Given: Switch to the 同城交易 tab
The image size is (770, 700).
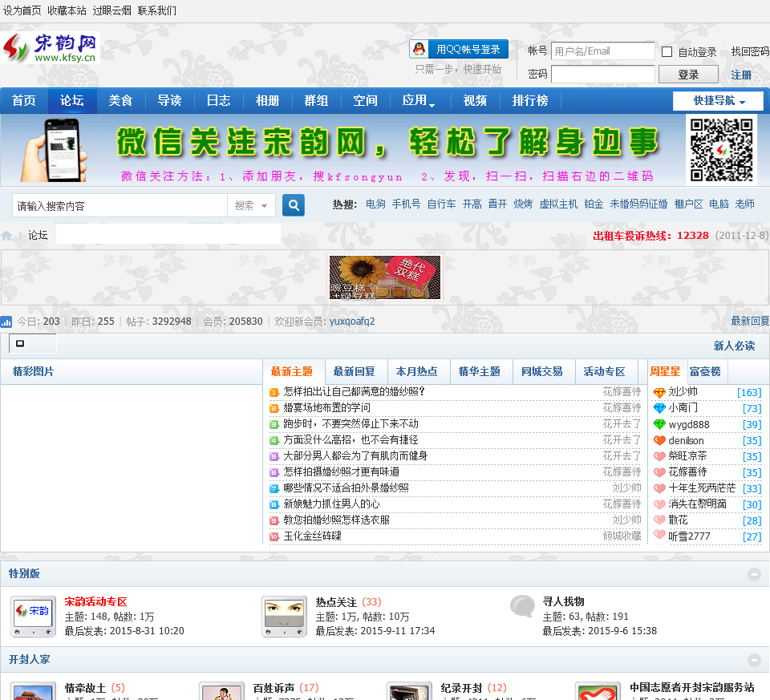Looking at the screenshot, I should (x=541, y=371).
